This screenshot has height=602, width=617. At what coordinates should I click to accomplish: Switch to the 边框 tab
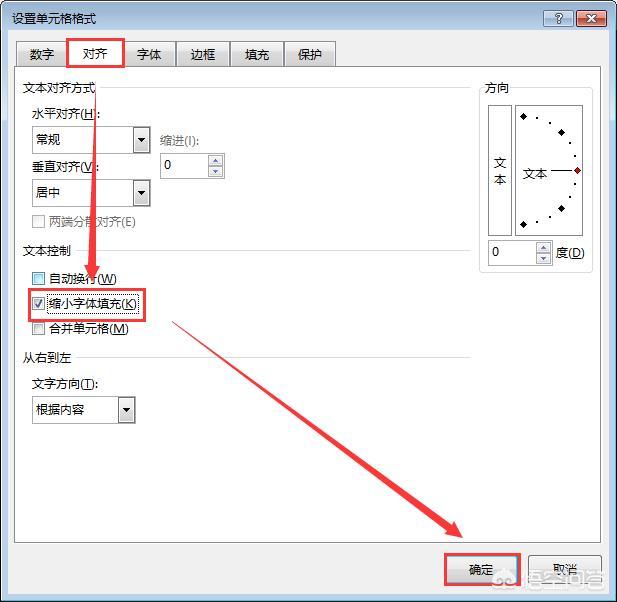203,54
